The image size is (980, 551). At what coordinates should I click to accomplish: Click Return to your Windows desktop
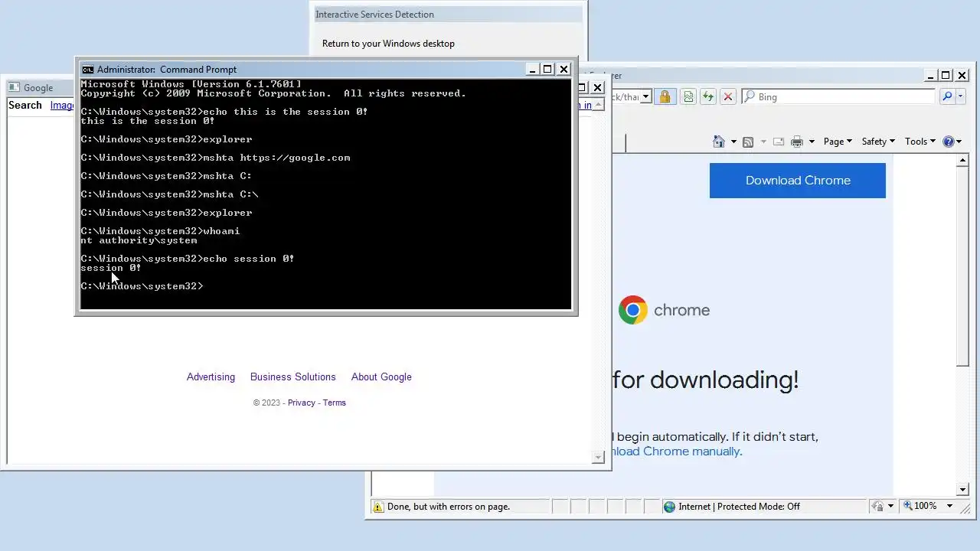point(388,44)
